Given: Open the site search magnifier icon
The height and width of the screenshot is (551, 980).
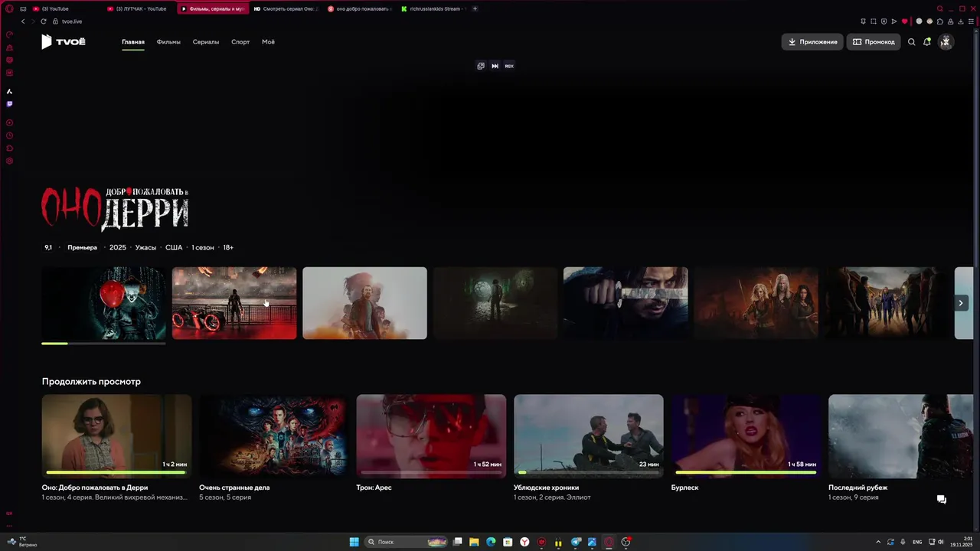Looking at the screenshot, I should click(911, 42).
